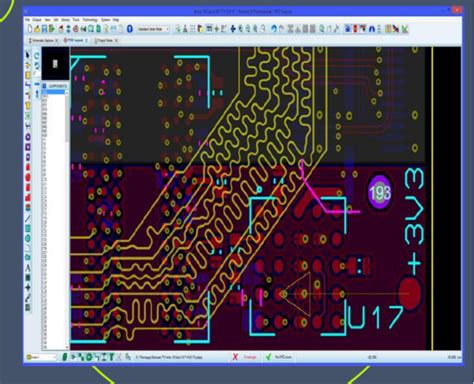The width and height of the screenshot is (474, 384).
Task: Open the Output menu
Action: pyautogui.click(x=37, y=20)
